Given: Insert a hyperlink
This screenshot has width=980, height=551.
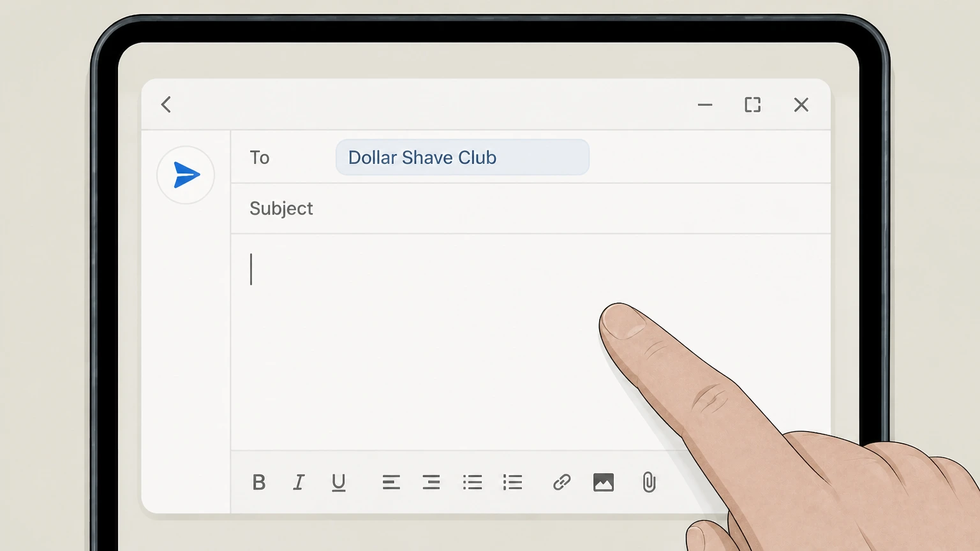Looking at the screenshot, I should click(x=561, y=482).
